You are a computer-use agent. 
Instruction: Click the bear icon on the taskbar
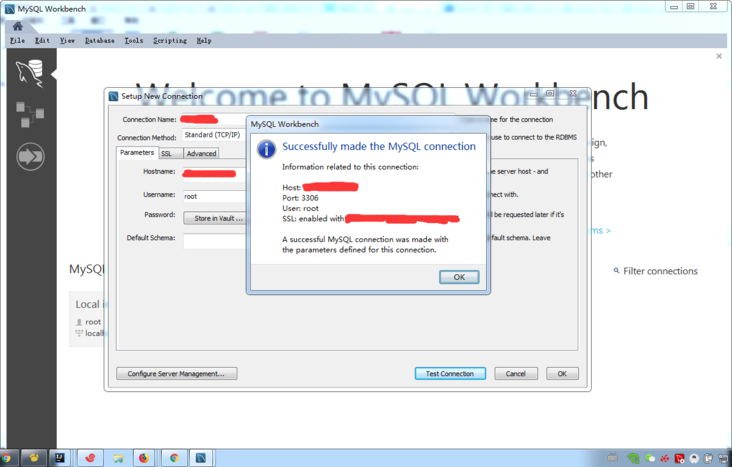pyautogui.click(x=34, y=458)
